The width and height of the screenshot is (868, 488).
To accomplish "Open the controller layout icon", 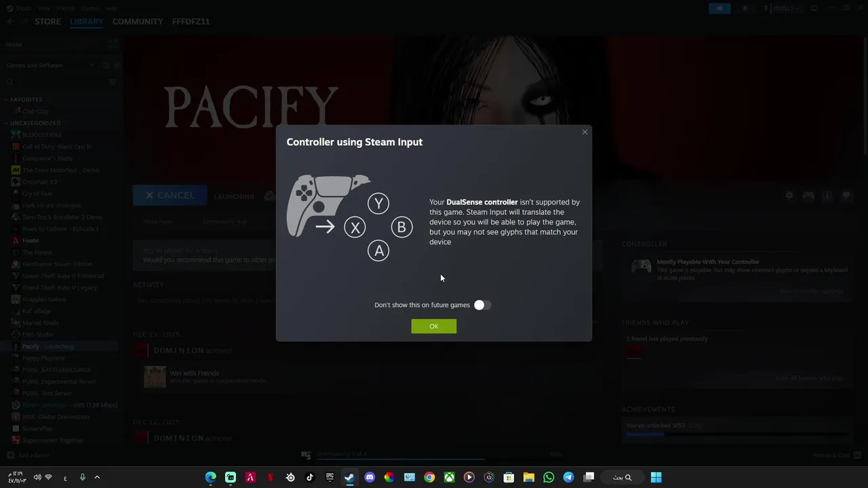I will pos(808,195).
